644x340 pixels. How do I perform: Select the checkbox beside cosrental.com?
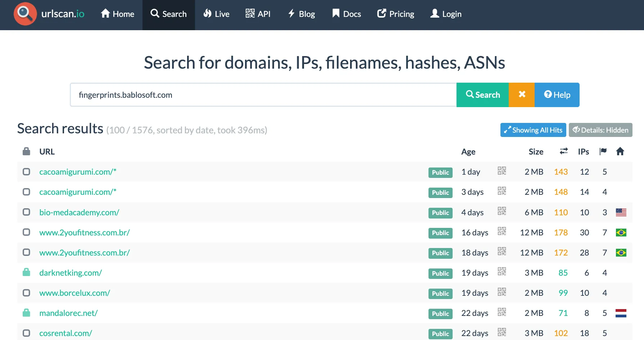26,333
